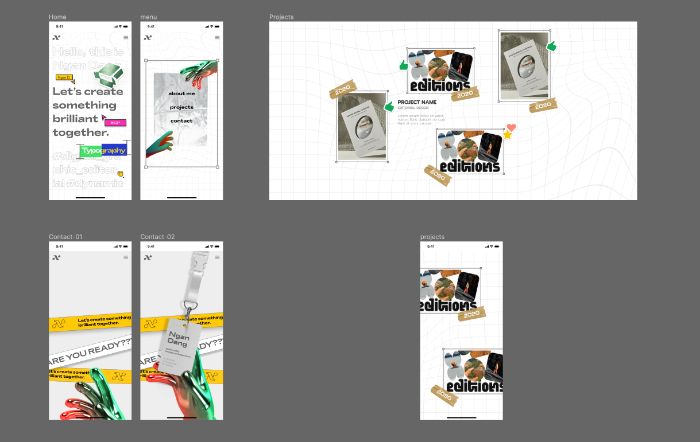Click thumbs-up beside top editions card in Projects
This screenshot has width=700, height=442.
click(404, 66)
